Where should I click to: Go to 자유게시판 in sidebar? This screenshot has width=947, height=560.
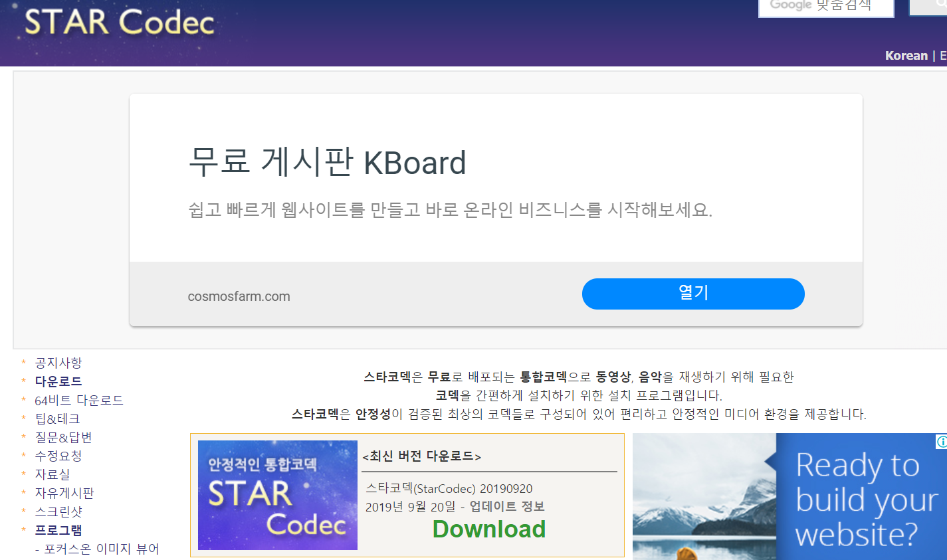64,493
